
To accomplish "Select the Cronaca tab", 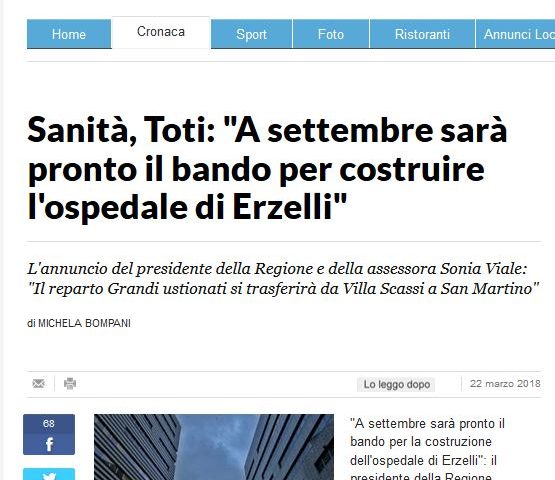I will tap(161, 32).
